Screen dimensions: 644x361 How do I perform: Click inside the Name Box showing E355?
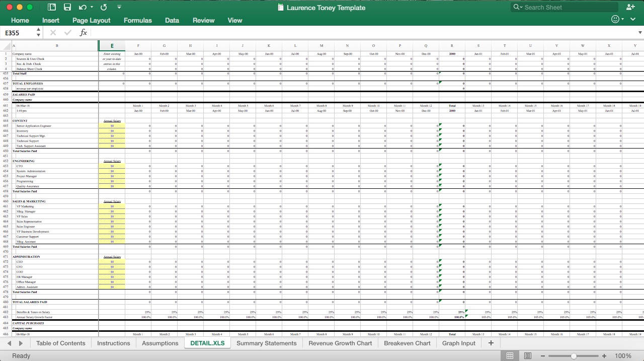[x=18, y=32]
